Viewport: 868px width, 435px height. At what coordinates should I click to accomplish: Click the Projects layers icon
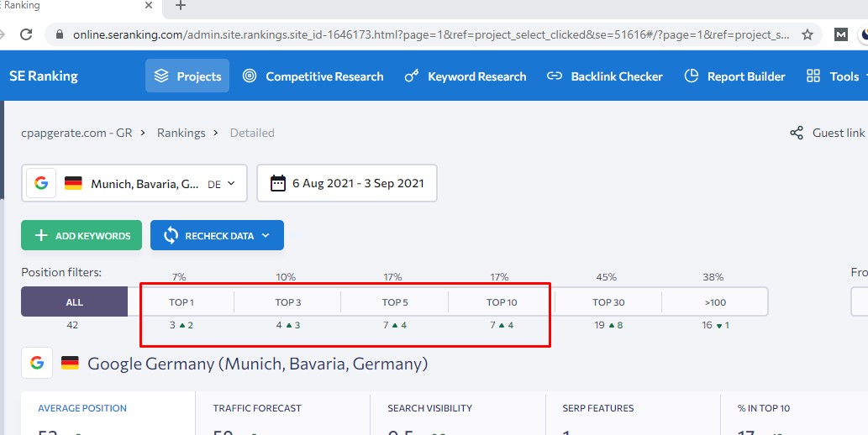tap(162, 76)
